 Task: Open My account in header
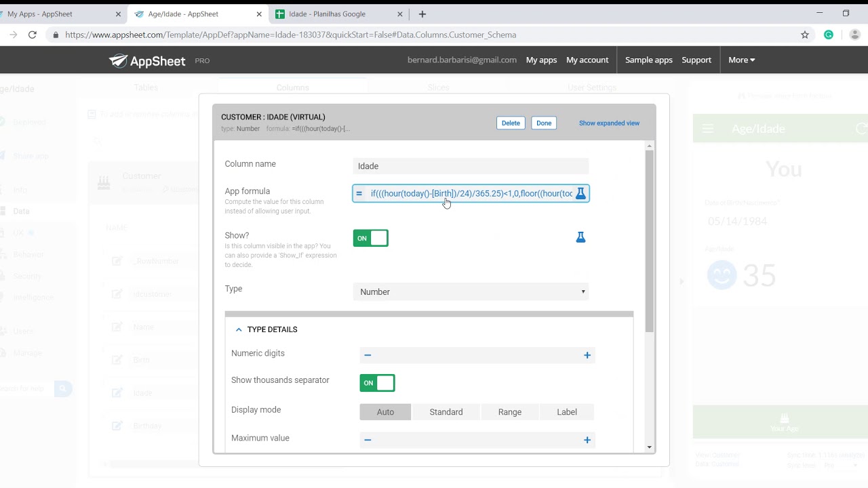587,60
